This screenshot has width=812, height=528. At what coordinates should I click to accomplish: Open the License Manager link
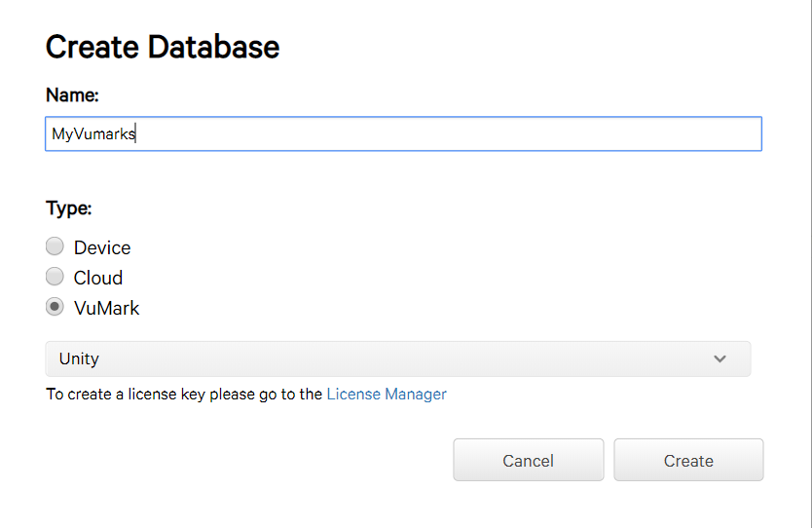click(387, 395)
